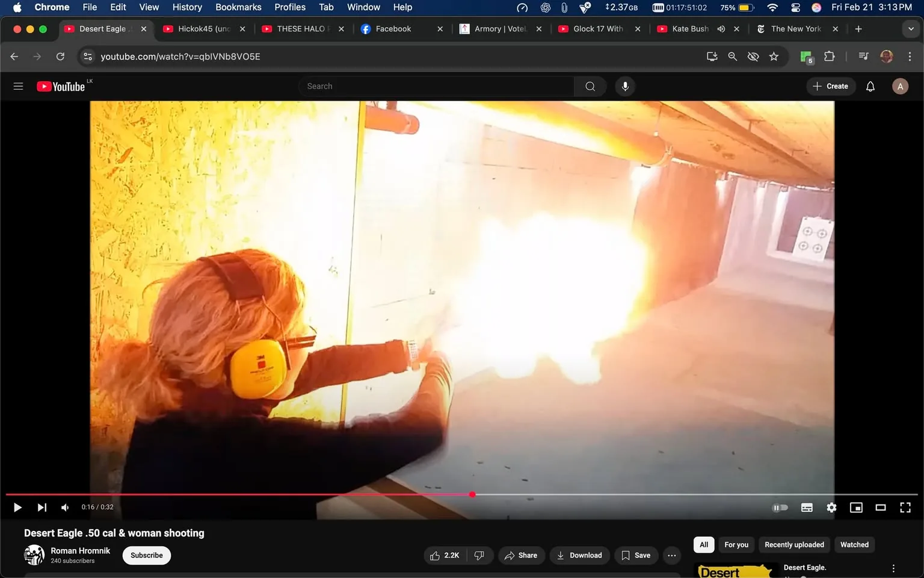
Task: Open Chrome extensions puzzle icon
Action: point(829,56)
